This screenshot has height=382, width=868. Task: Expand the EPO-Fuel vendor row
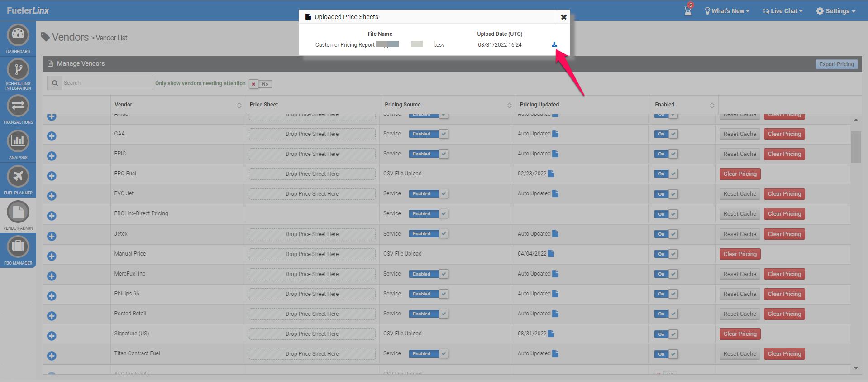pyautogui.click(x=52, y=176)
